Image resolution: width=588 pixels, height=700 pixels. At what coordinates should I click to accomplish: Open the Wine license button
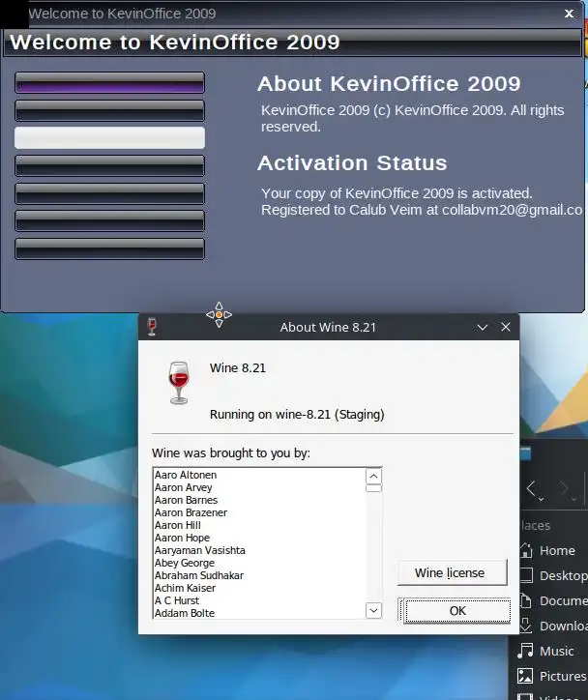pyautogui.click(x=452, y=572)
